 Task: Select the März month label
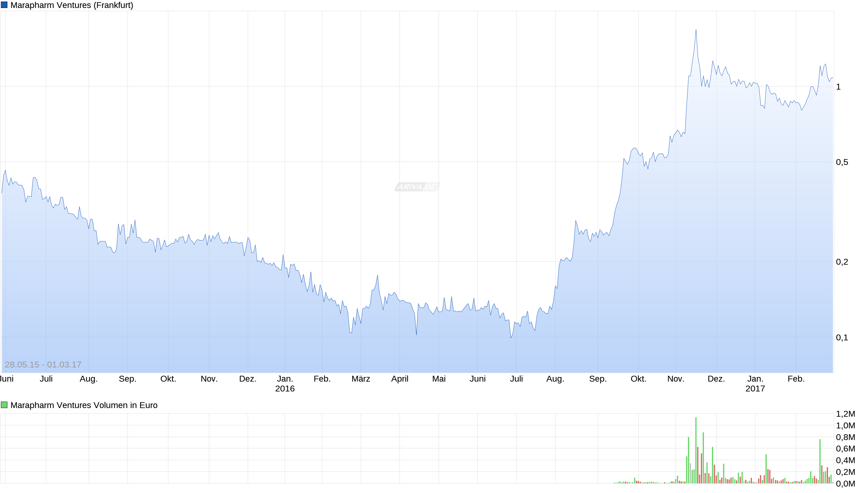(361, 379)
